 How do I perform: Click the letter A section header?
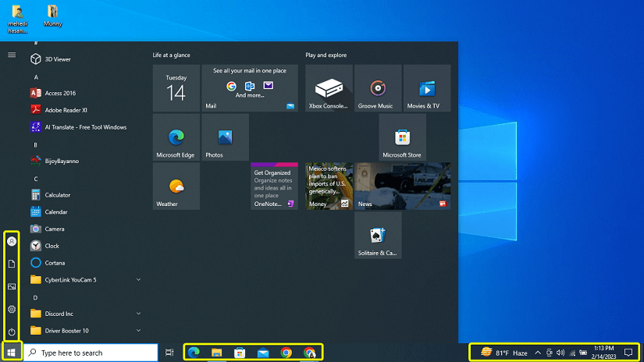(36, 77)
